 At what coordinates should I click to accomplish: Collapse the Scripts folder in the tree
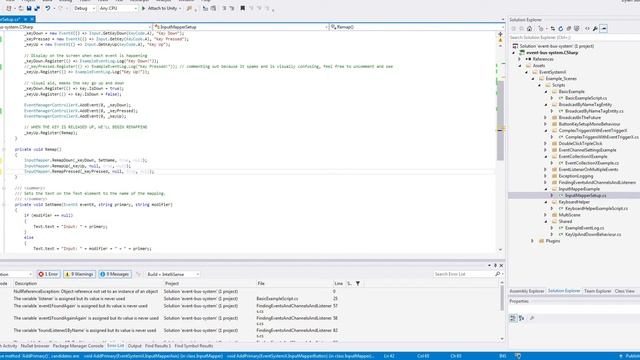coord(540,85)
